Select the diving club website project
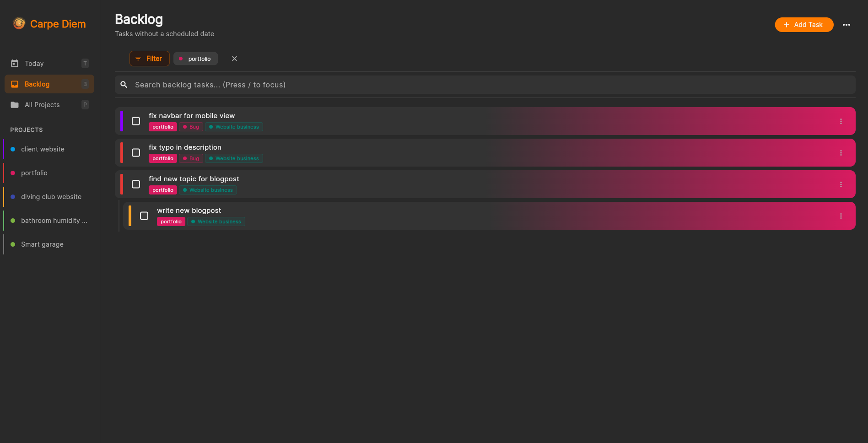This screenshot has height=443, width=868. (51, 197)
